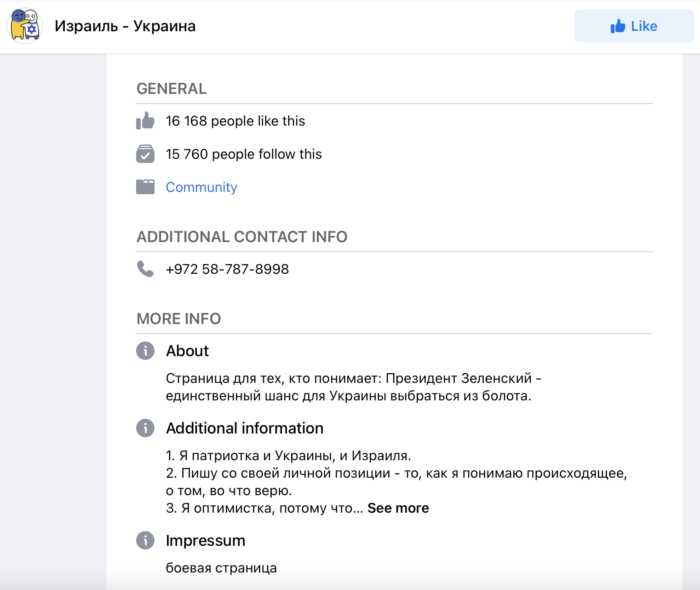
Task: Click the 15 760 people follow this text
Action: [x=244, y=154]
